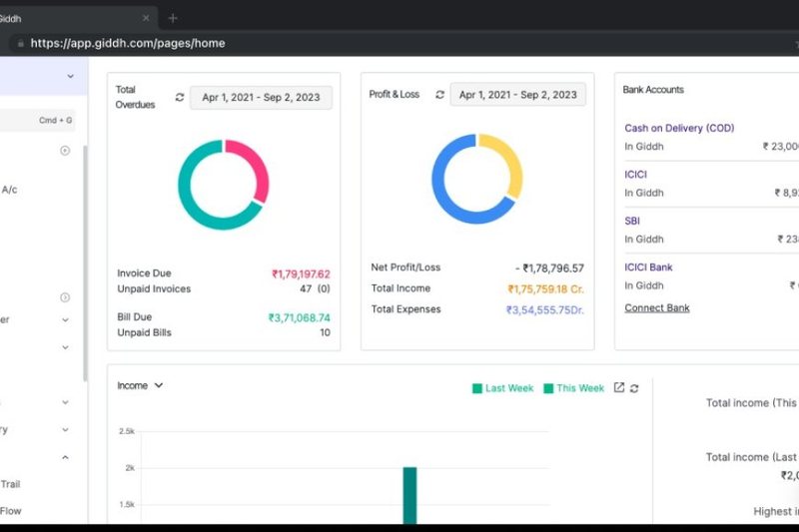The image size is (799, 532).
Task: Select the Giddh browser tab
Action: point(77,18)
